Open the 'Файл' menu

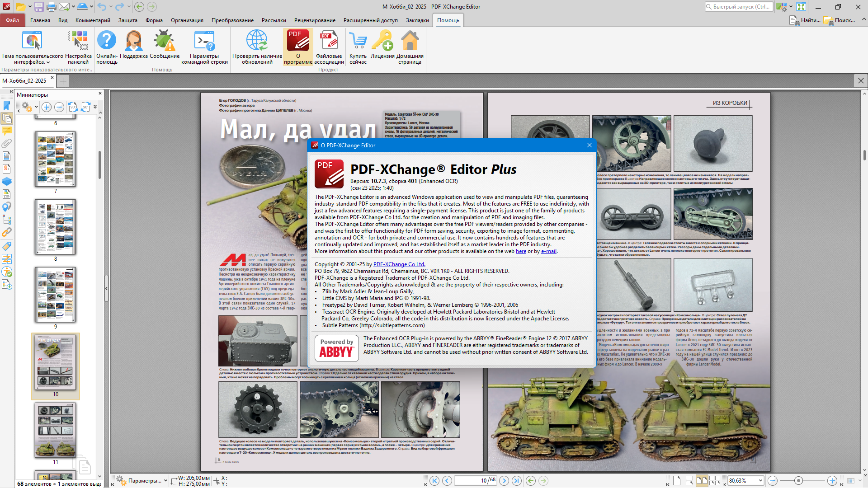coord(12,20)
